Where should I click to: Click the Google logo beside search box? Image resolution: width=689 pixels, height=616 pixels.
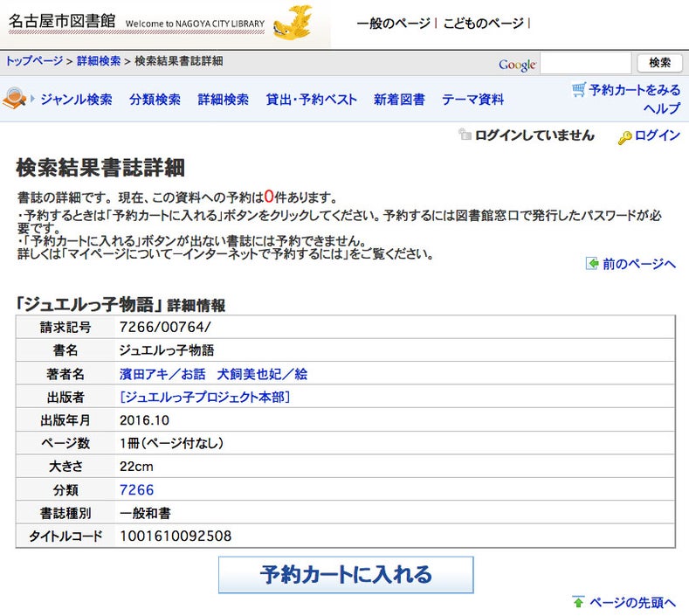pyautogui.click(x=517, y=65)
